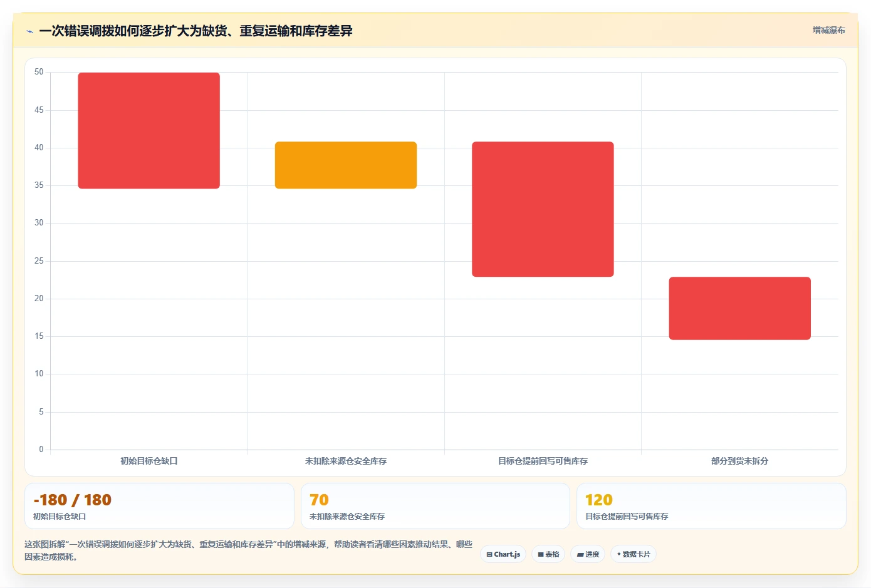Click the 目标仓提前回写可售库存 caption in third card

[627, 517]
